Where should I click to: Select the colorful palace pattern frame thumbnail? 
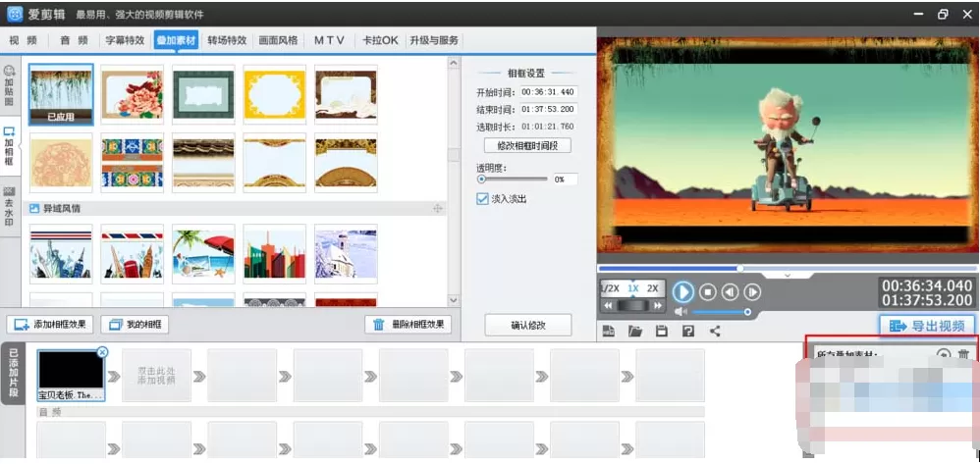tap(132, 163)
